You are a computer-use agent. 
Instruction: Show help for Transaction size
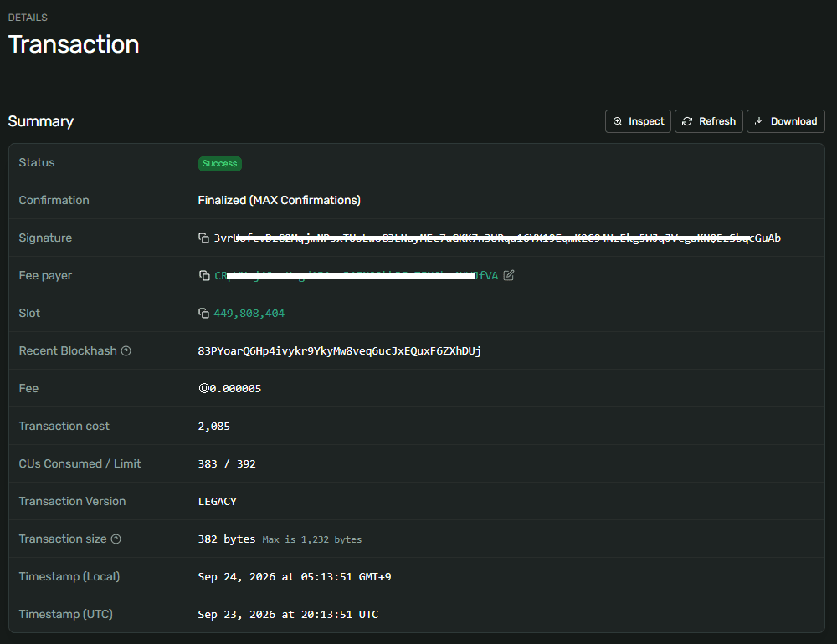[116, 539]
